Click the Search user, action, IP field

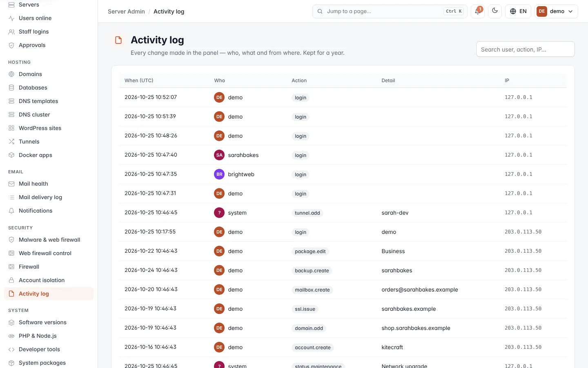point(525,49)
